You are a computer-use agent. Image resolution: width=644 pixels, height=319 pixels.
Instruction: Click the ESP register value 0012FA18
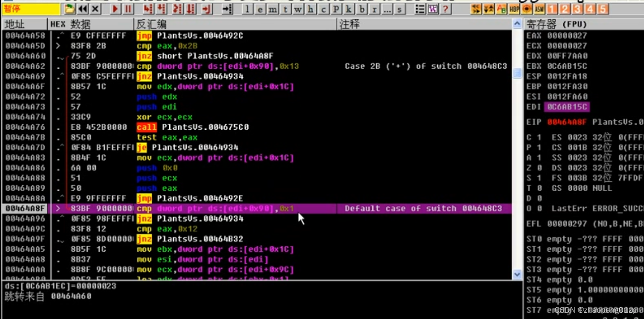point(567,76)
